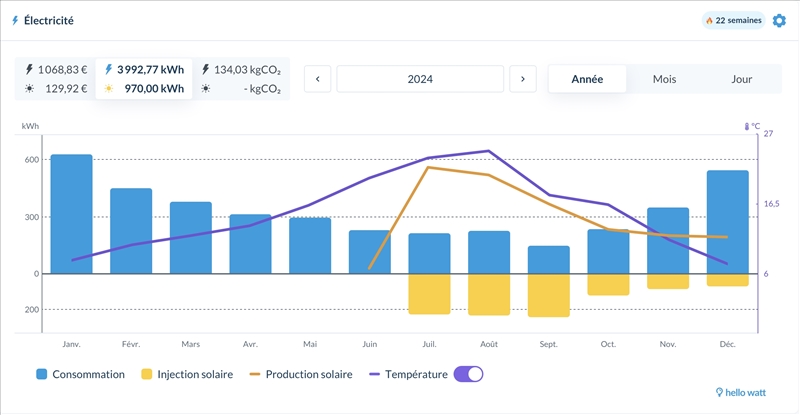Go to next year with right chevron
This screenshot has width=800, height=415.
coord(522,79)
